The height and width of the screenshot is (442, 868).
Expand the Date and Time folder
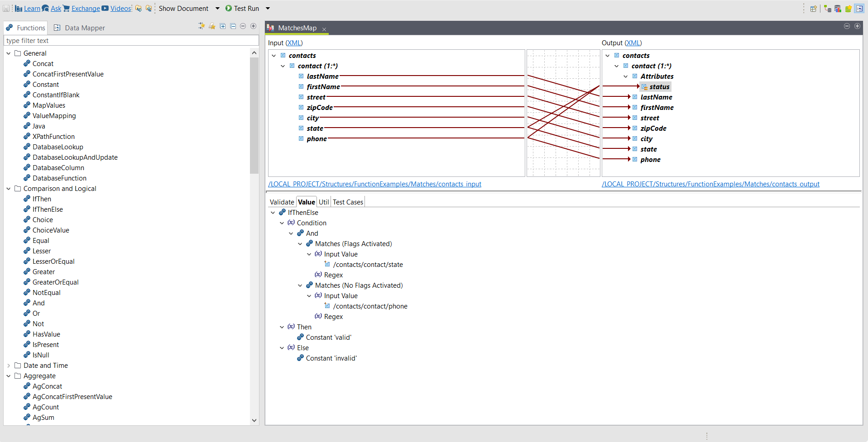pos(9,366)
